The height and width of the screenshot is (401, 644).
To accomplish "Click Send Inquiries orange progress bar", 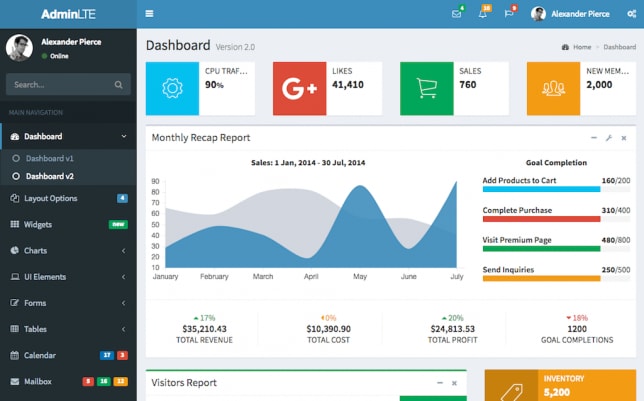I will coord(556,279).
